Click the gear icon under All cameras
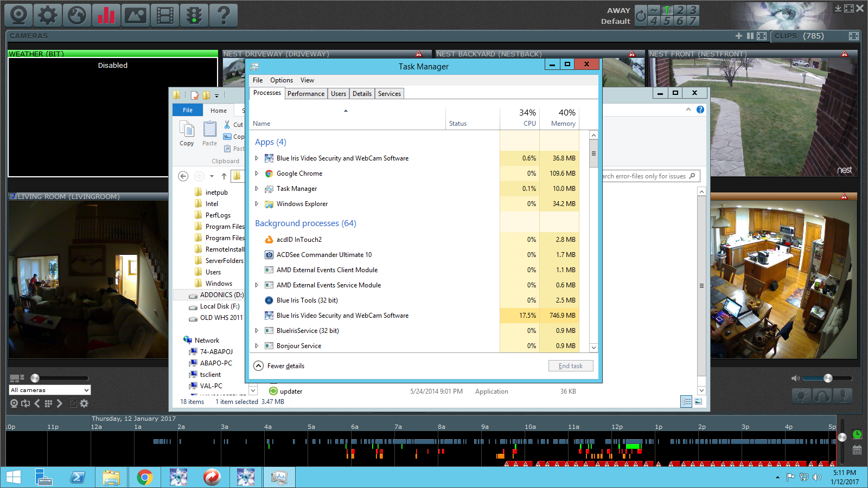The height and width of the screenshot is (488, 868). pos(84,403)
